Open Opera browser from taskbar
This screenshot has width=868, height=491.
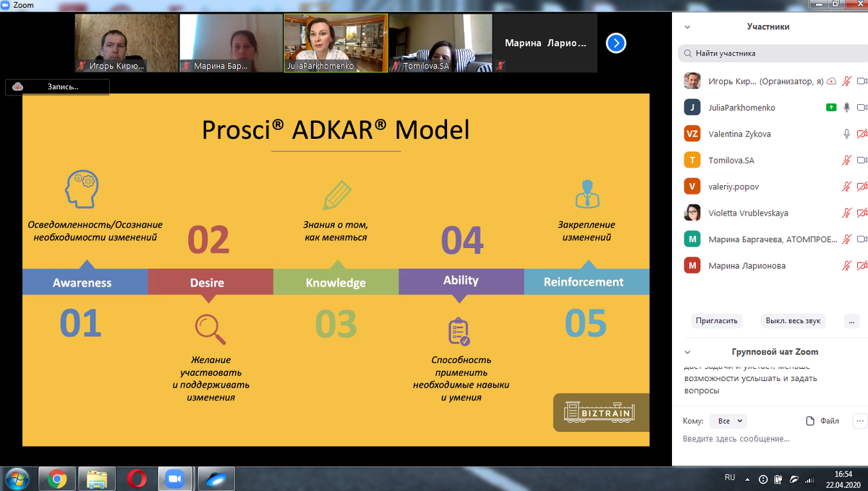pyautogui.click(x=136, y=479)
